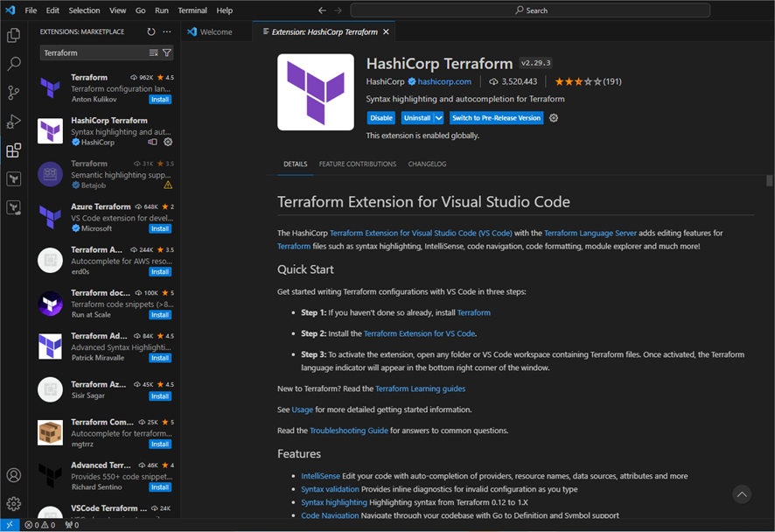Open the Help menu
Image resolution: width=775 pixels, height=532 pixels.
(225, 10)
